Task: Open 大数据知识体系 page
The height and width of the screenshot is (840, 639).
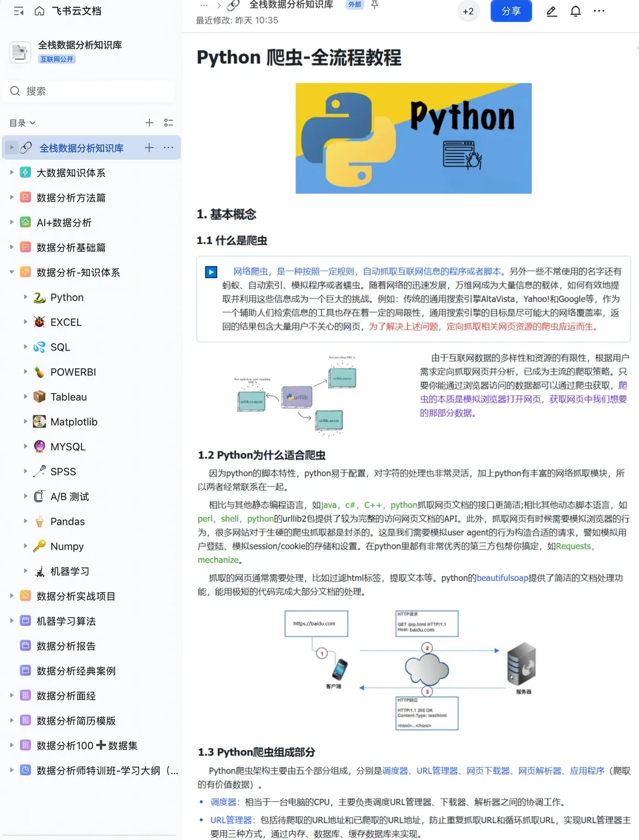Action: [x=71, y=173]
